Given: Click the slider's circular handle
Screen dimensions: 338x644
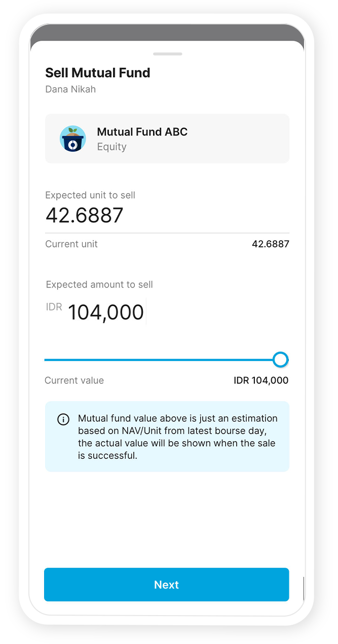Looking at the screenshot, I should point(280,360).
